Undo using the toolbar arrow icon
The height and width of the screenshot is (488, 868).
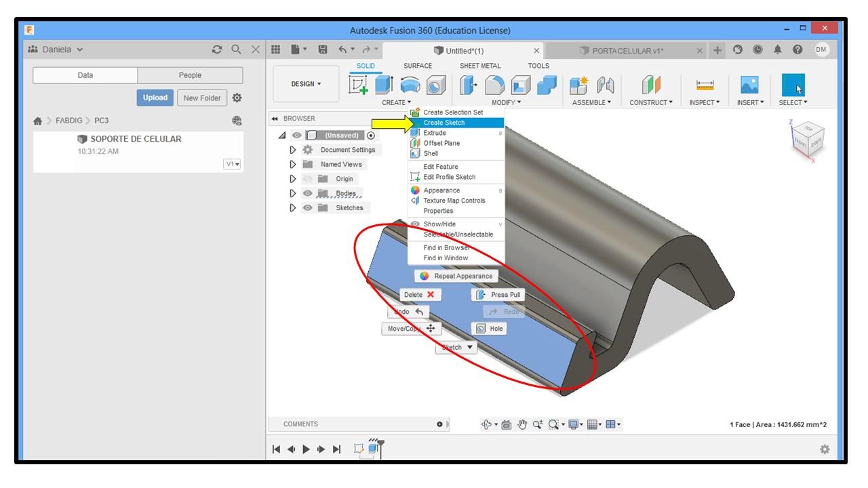coord(343,49)
